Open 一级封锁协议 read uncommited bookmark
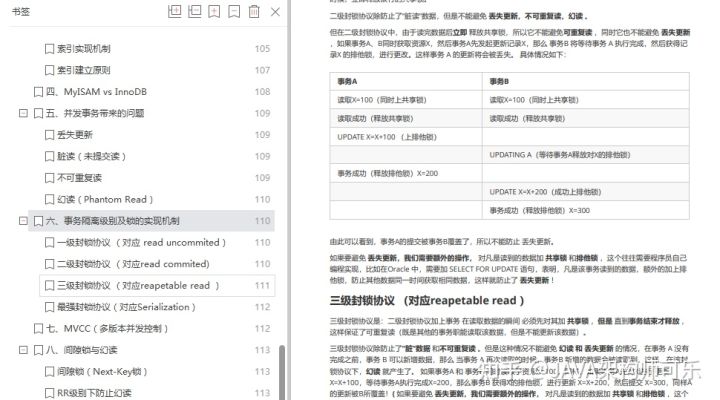The width and height of the screenshot is (720, 400). (x=141, y=242)
